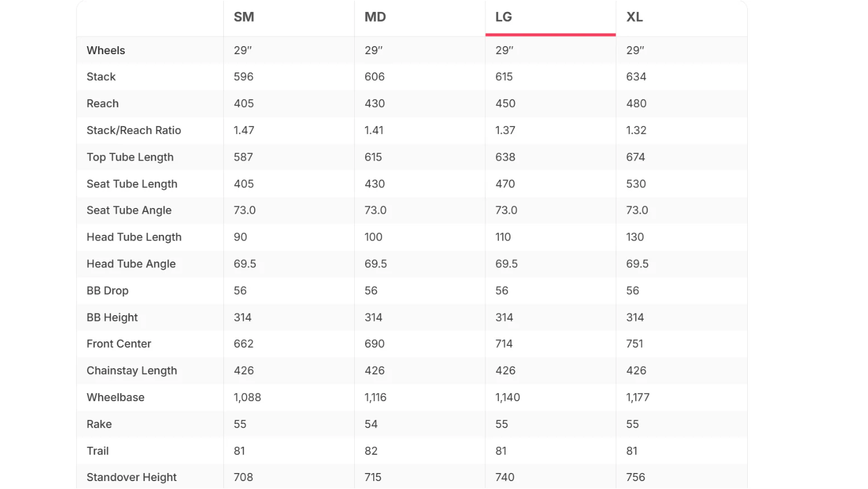Click the Top Tube Length label

click(x=130, y=157)
